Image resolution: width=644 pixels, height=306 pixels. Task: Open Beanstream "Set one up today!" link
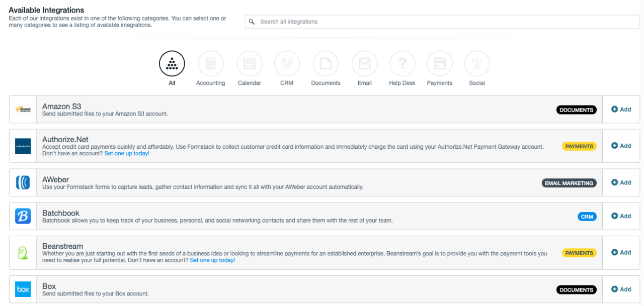(x=212, y=260)
